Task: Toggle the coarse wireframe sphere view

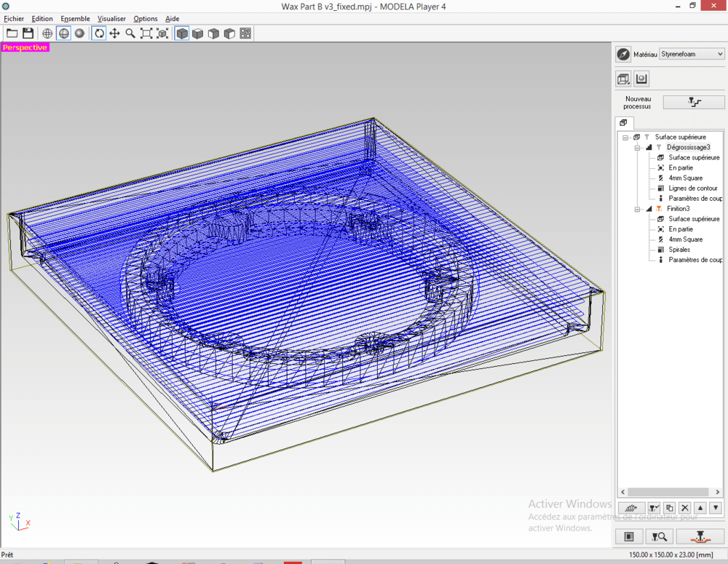Action: point(63,33)
